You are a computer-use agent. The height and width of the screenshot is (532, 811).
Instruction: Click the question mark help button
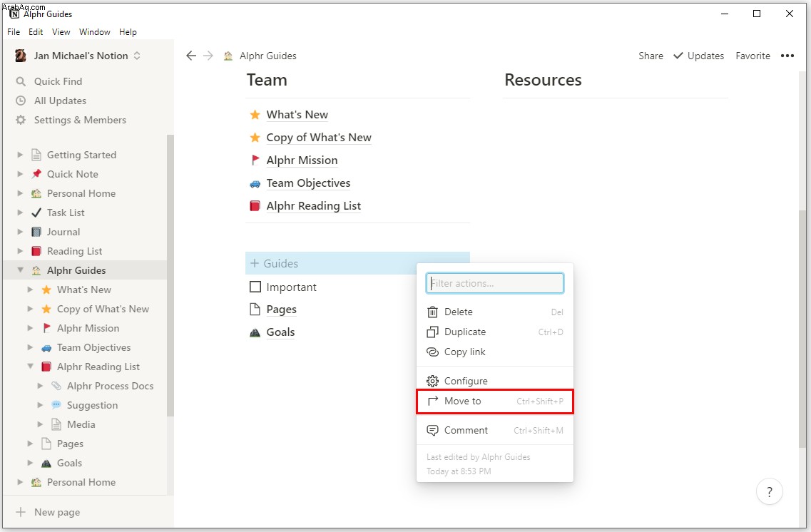pos(769,491)
